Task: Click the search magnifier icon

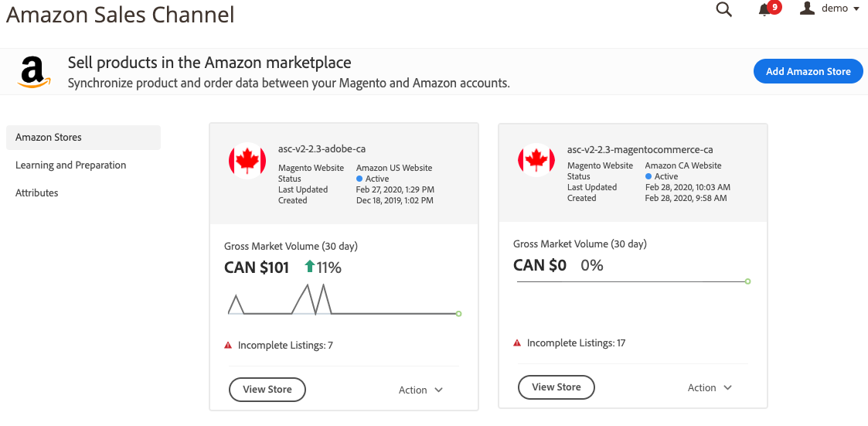Action: pyautogui.click(x=723, y=9)
